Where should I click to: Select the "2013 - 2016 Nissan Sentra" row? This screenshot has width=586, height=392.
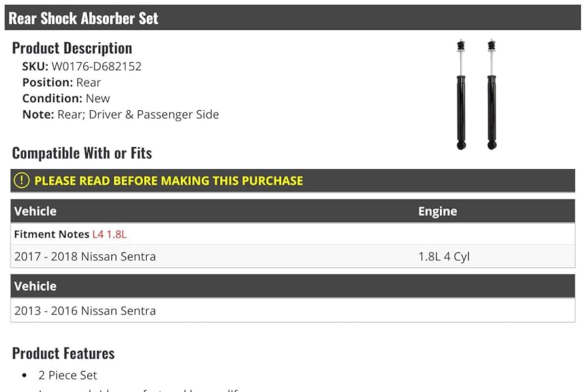tap(85, 311)
